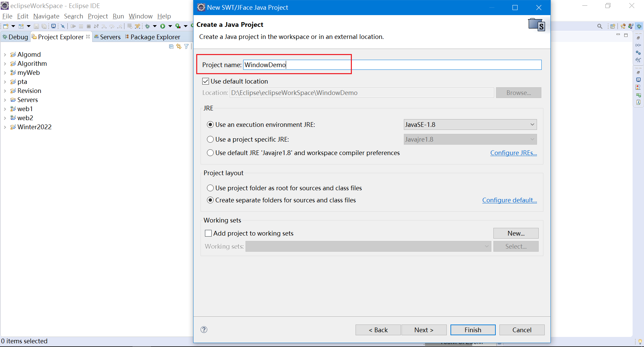Open the Expressions glasses icon

point(638,60)
